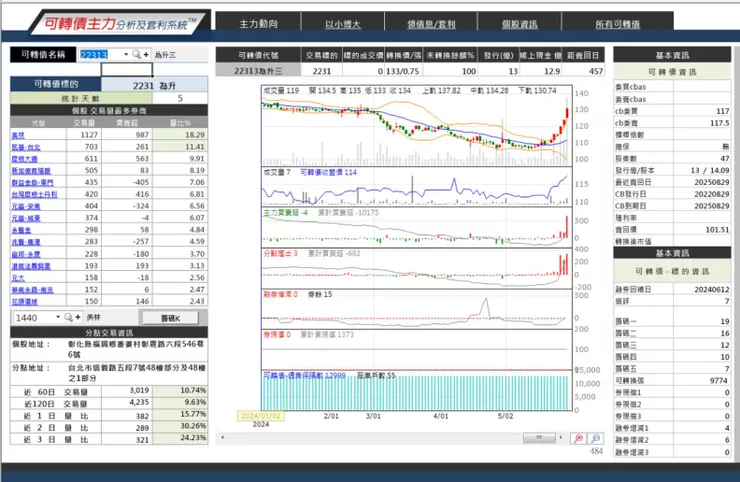Open the broker link in the 404 volume row
Screen dimensions: 740x482
[26, 207]
